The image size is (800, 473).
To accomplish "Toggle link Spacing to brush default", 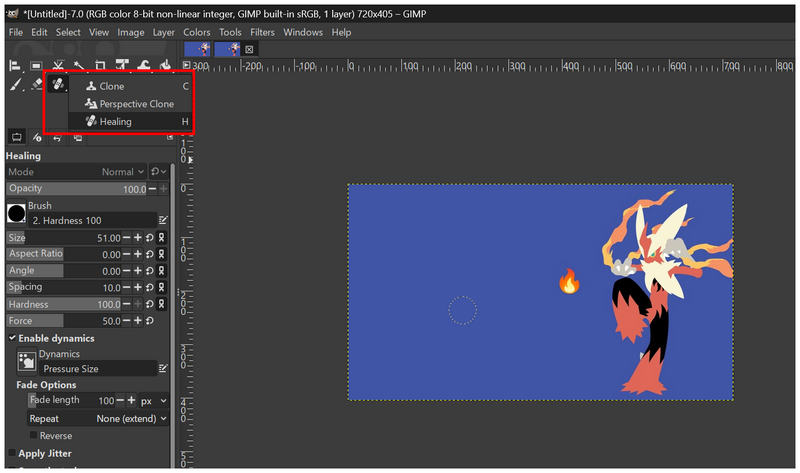I will [161, 287].
